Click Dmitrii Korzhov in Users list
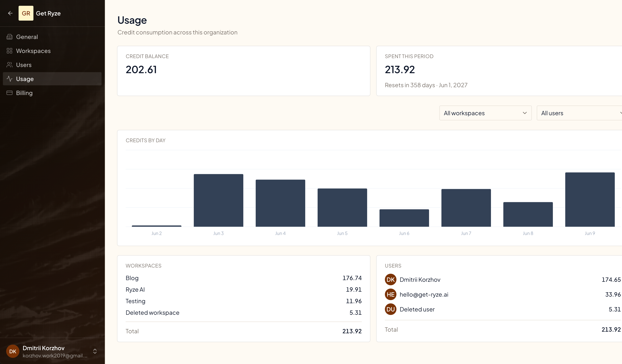Screen dimensions: 622x364 420,280
